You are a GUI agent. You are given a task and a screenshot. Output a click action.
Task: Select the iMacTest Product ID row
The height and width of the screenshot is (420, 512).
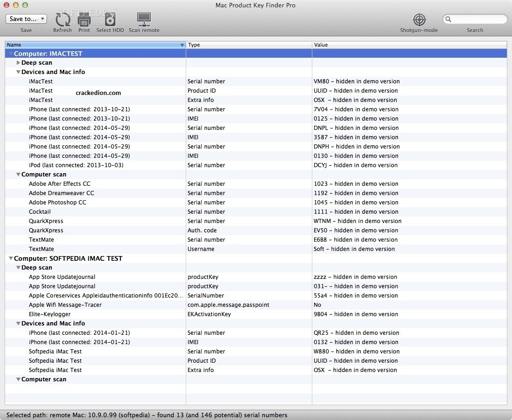point(256,90)
